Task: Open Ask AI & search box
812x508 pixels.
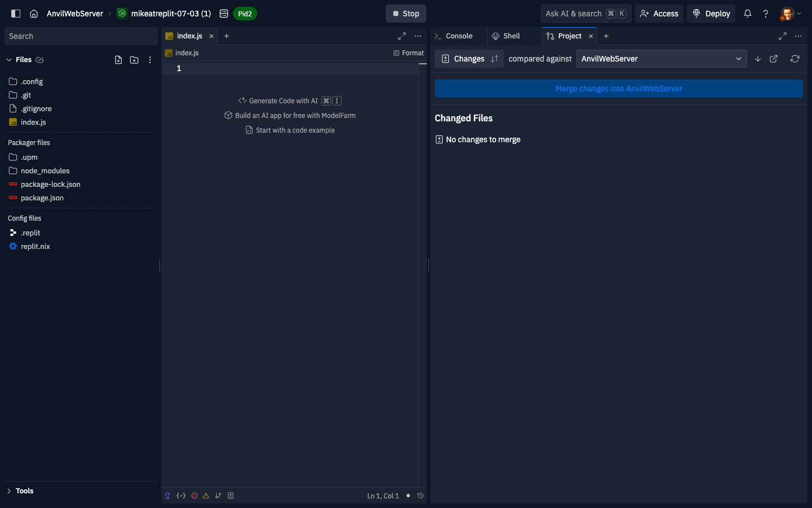Action: click(586, 14)
